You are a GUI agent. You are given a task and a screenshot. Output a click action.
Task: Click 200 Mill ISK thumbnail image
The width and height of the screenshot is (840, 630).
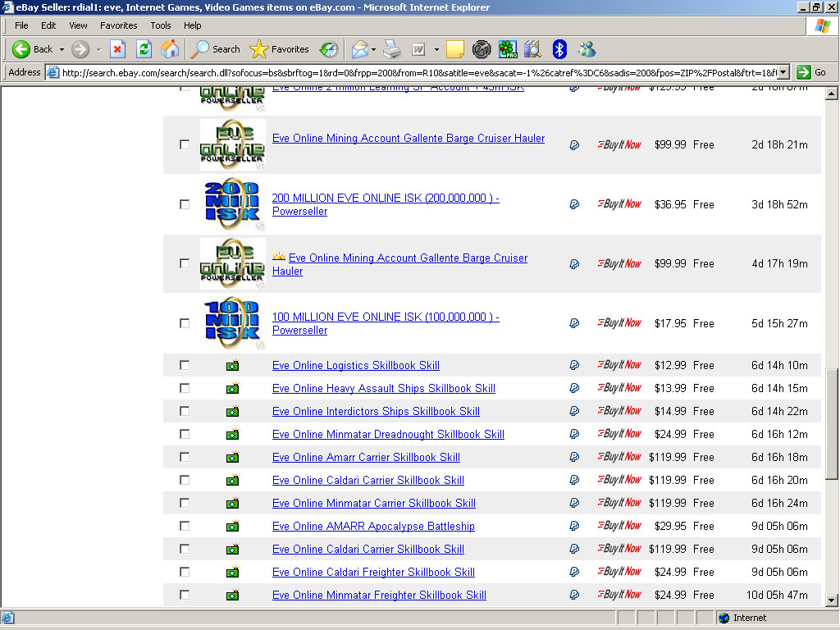click(x=232, y=204)
